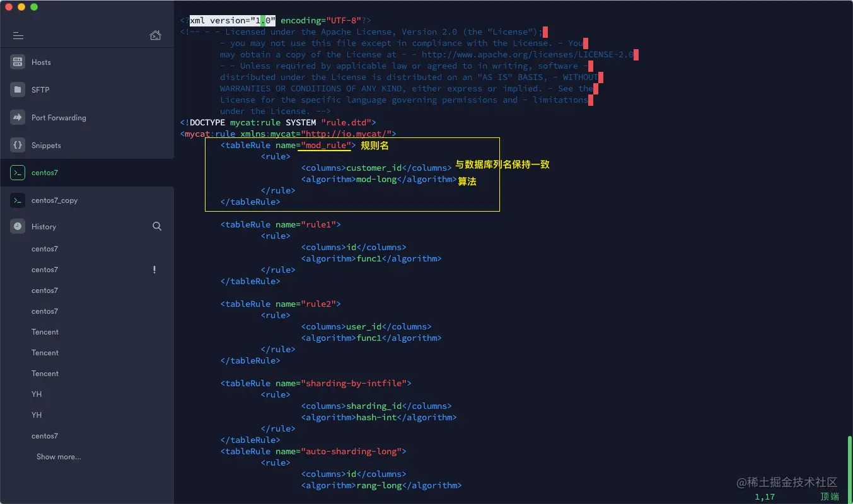Click the centos7_copy terminal icon
853x504 pixels.
click(x=18, y=200)
